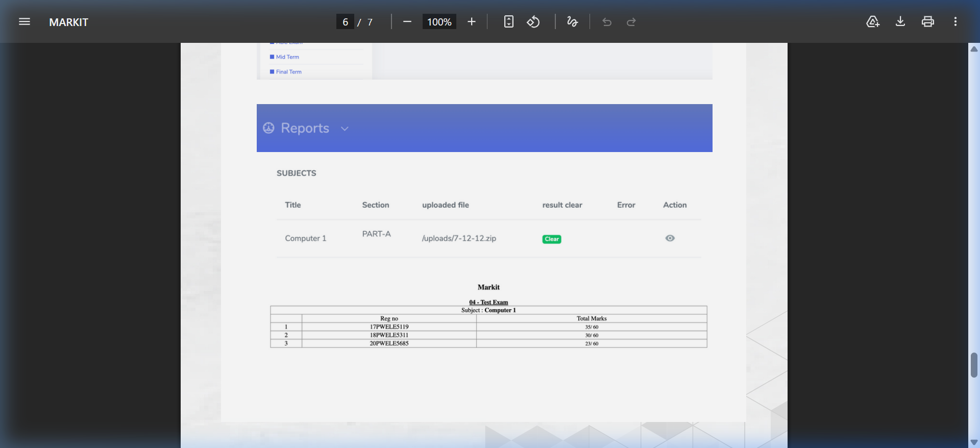Screen dimensions: 980x448
Task: Click the page number input field
Action: click(345, 22)
